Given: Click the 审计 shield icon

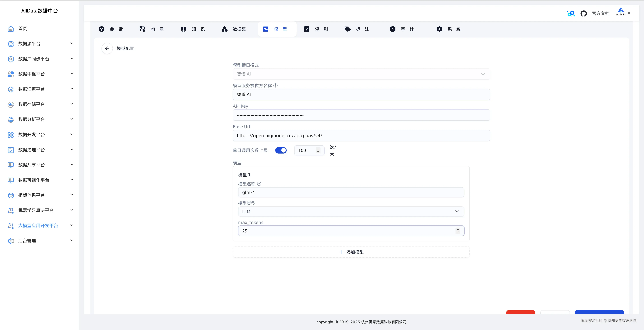Looking at the screenshot, I should pos(392,29).
